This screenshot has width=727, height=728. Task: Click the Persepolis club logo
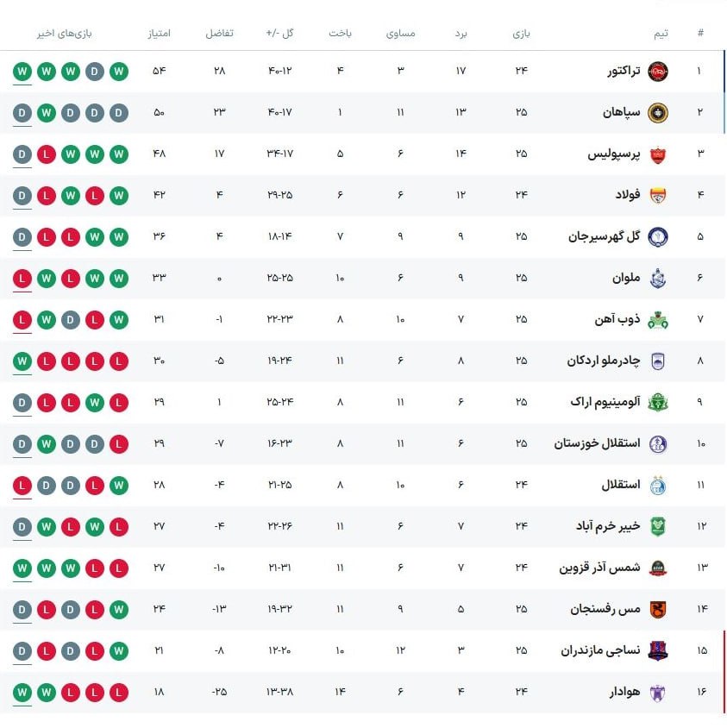[x=657, y=154]
